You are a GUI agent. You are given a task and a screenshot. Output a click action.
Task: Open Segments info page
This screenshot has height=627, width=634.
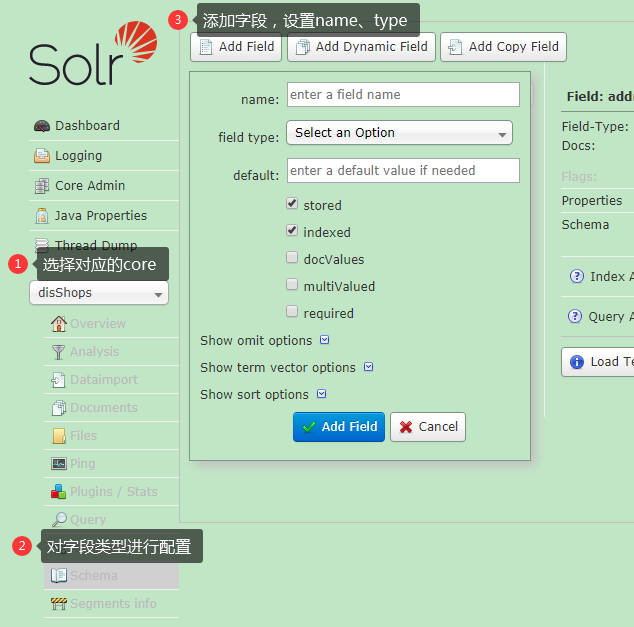tap(111, 604)
